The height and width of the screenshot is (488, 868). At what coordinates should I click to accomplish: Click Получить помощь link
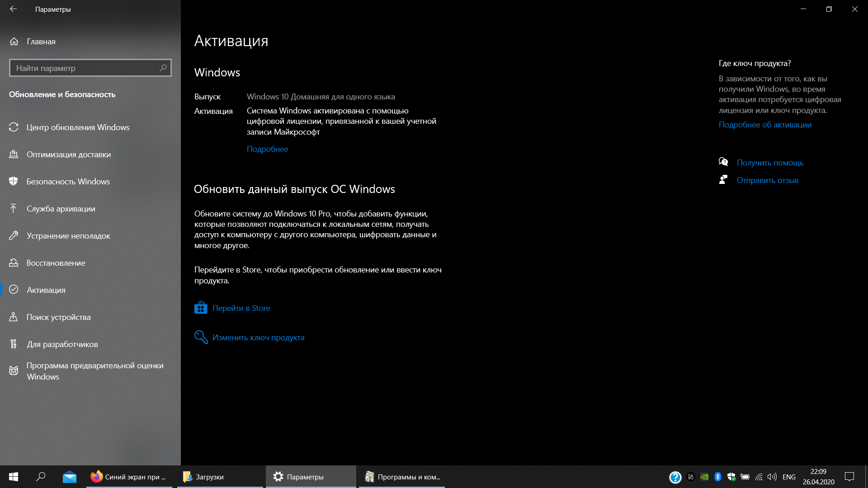[770, 163]
